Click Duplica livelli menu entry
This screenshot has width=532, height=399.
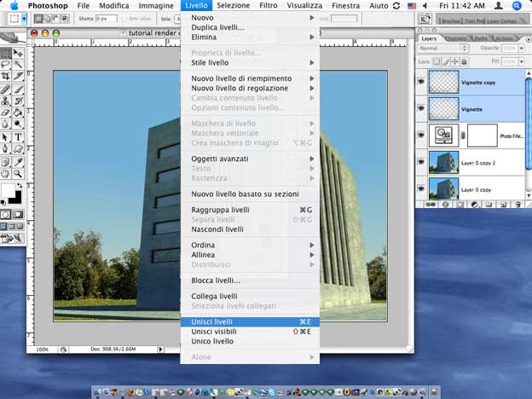(x=217, y=27)
